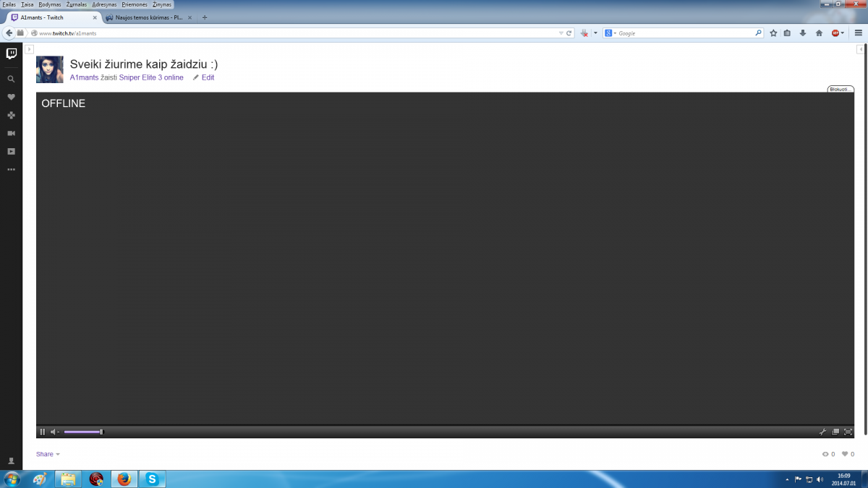Screen dimensions: 868x488
Task: Open the URL history dropdown arrow
Action: (561, 33)
